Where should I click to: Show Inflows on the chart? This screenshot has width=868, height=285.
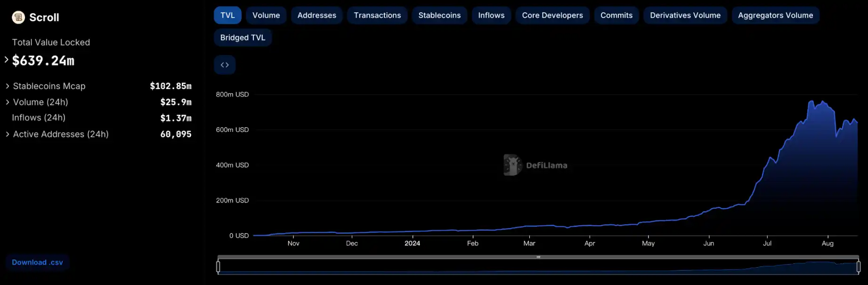point(491,16)
